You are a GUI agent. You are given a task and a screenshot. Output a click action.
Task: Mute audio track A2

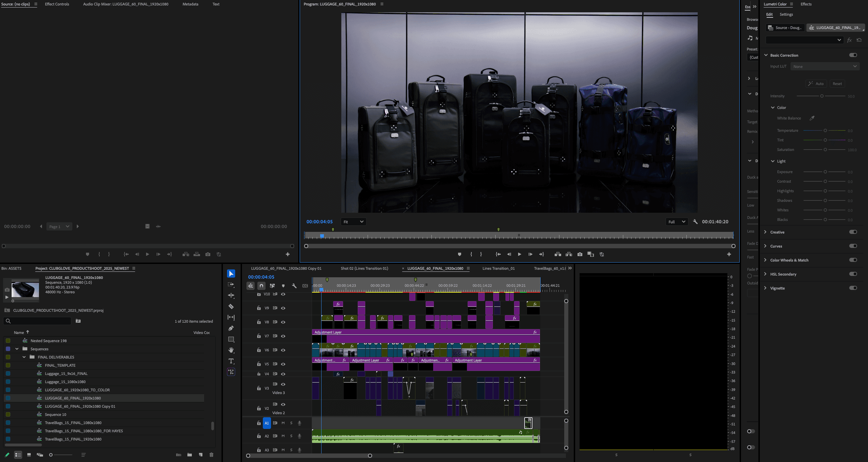[x=283, y=436]
